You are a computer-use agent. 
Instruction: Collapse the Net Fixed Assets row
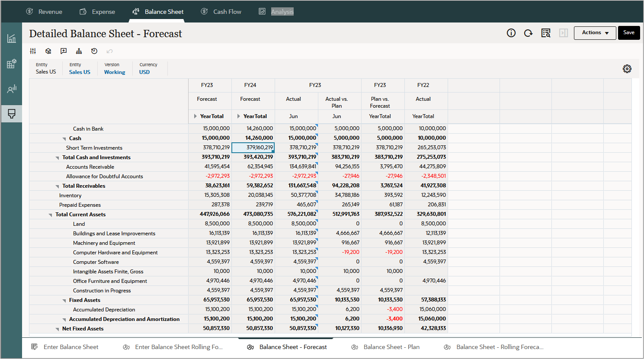pyautogui.click(x=58, y=329)
